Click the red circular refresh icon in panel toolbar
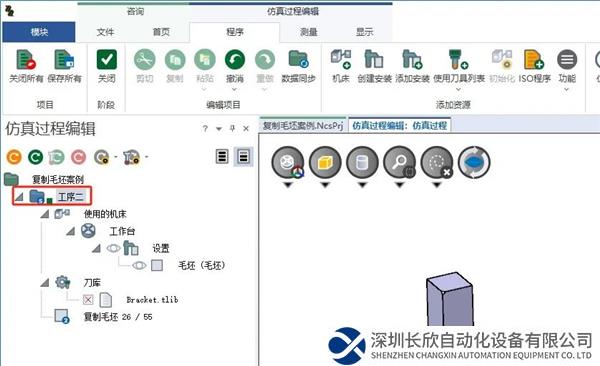Image resolution: width=600 pixels, height=366 pixels. (78, 157)
